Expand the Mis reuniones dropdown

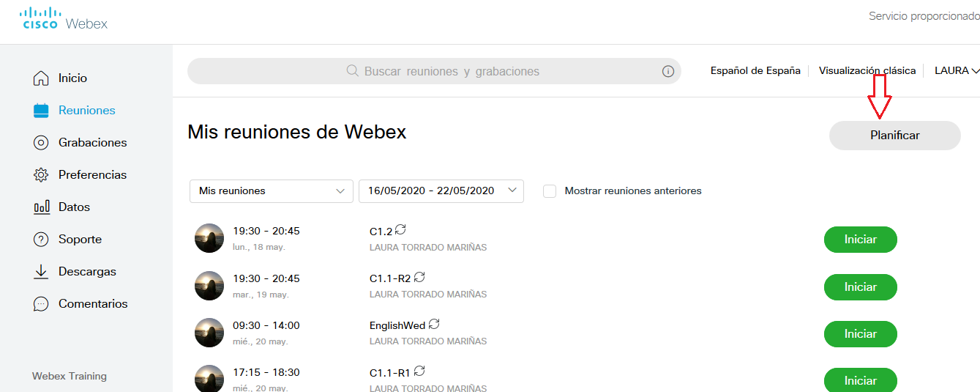click(x=271, y=191)
